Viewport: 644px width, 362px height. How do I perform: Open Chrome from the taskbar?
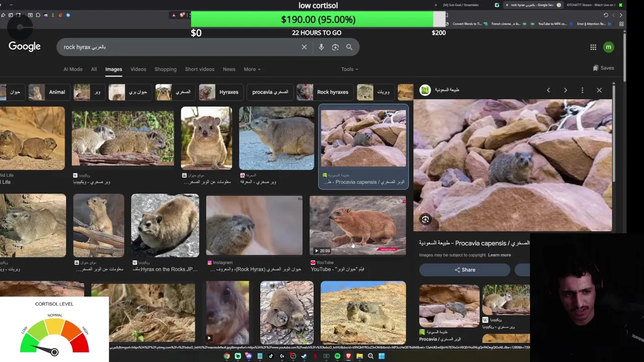point(227,356)
